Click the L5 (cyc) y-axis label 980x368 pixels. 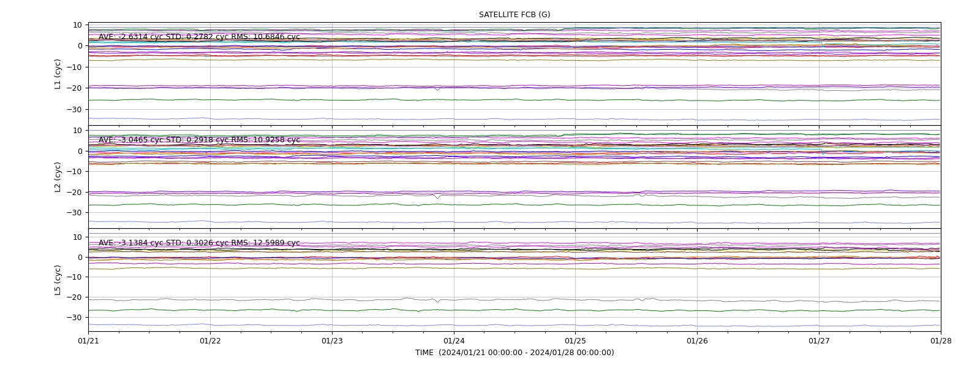click(58, 280)
